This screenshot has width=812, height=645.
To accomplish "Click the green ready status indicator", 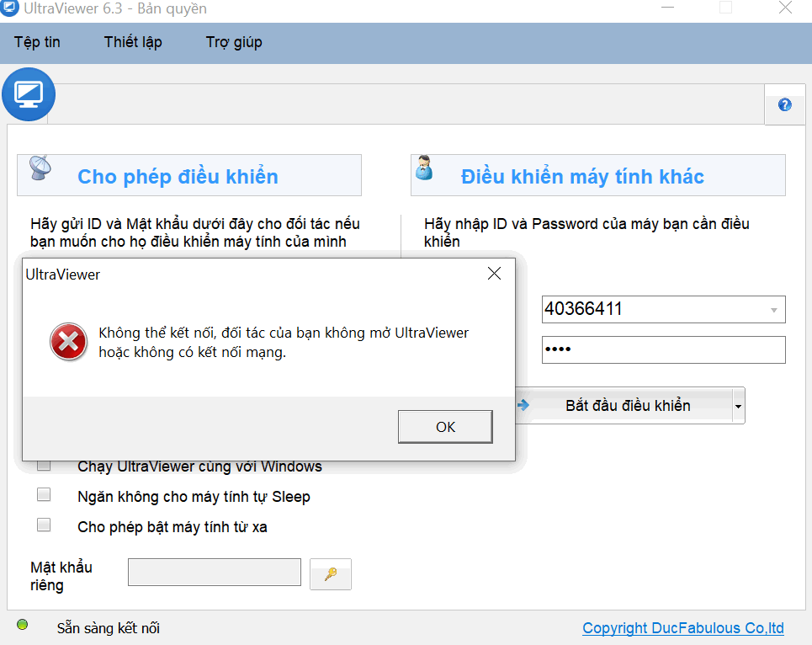I will click(x=22, y=624).
